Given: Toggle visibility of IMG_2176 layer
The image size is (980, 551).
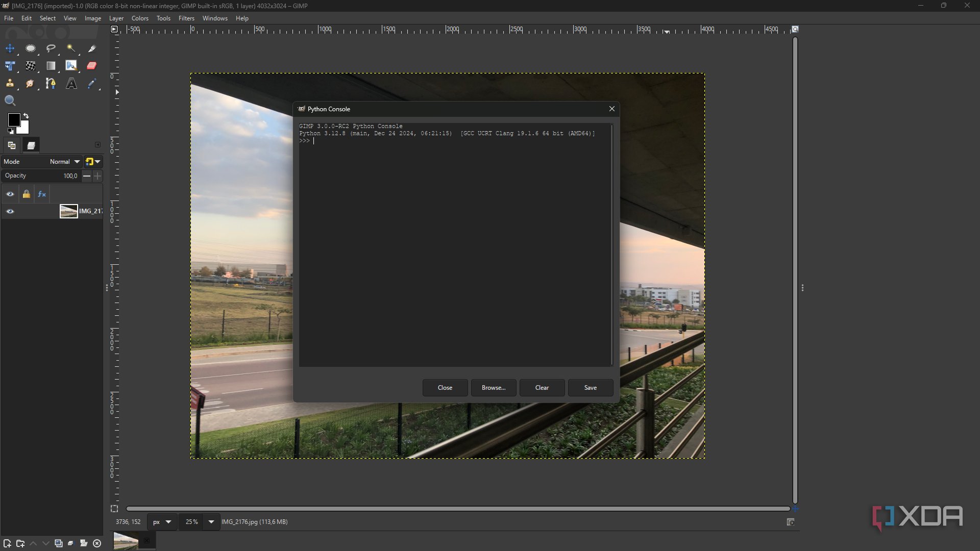Looking at the screenshot, I should pyautogui.click(x=10, y=211).
